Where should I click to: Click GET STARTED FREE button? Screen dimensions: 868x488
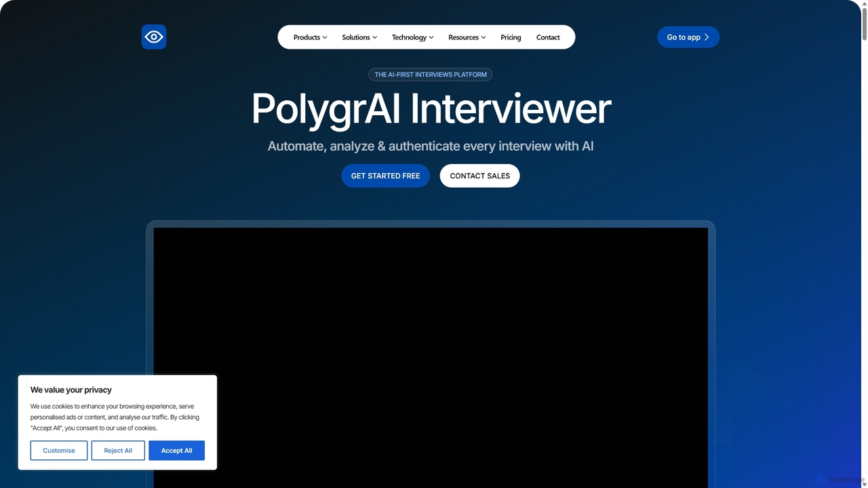[385, 176]
